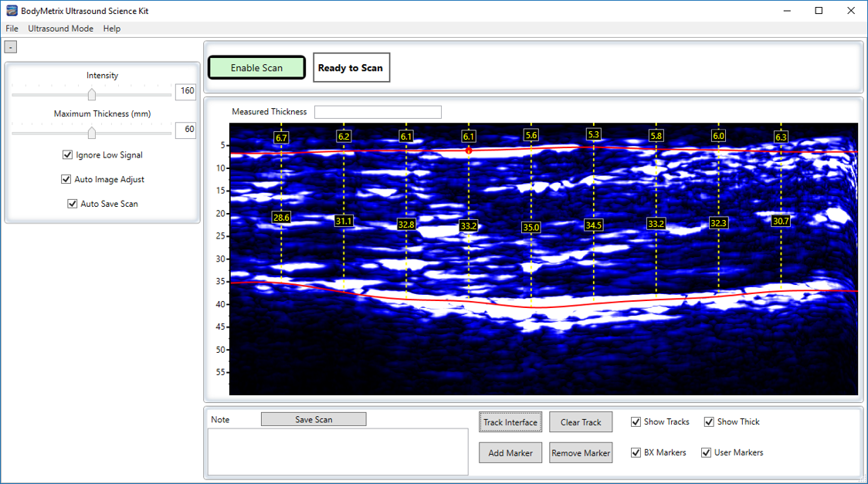Open the File menu

12,29
